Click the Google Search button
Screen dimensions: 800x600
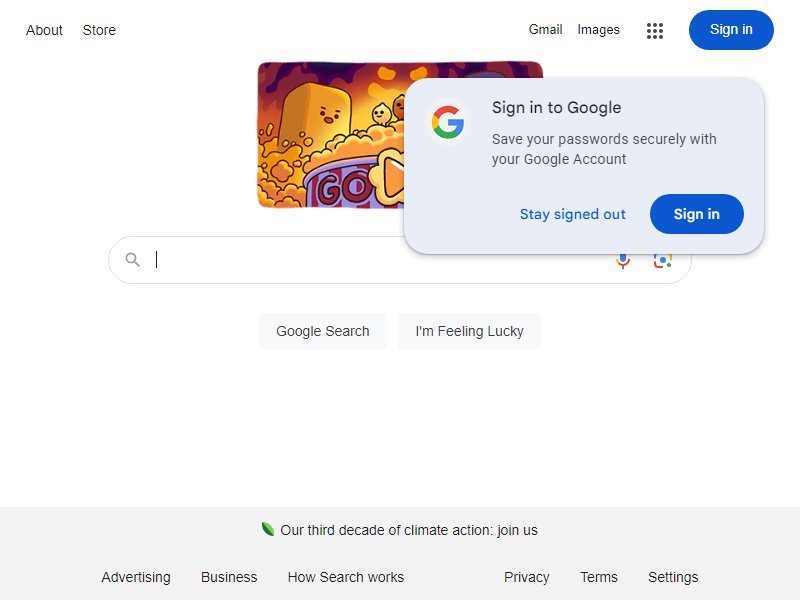(322, 331)
